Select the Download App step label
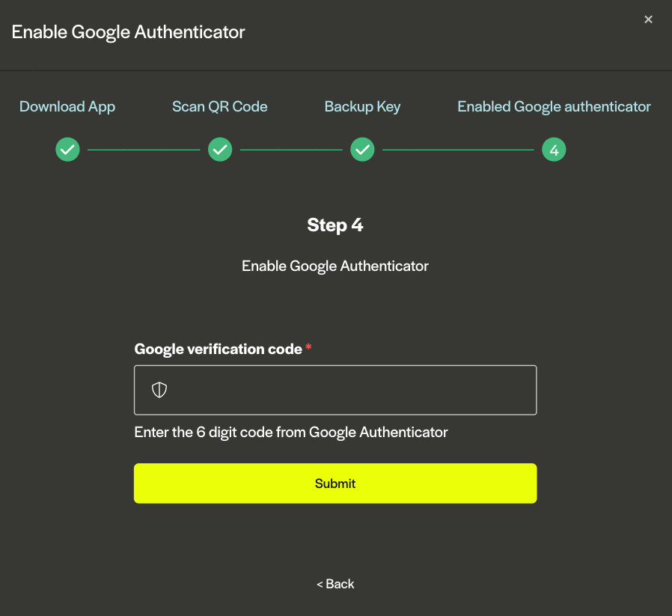The height and width of the screenshot is (616, 672). 67,107
